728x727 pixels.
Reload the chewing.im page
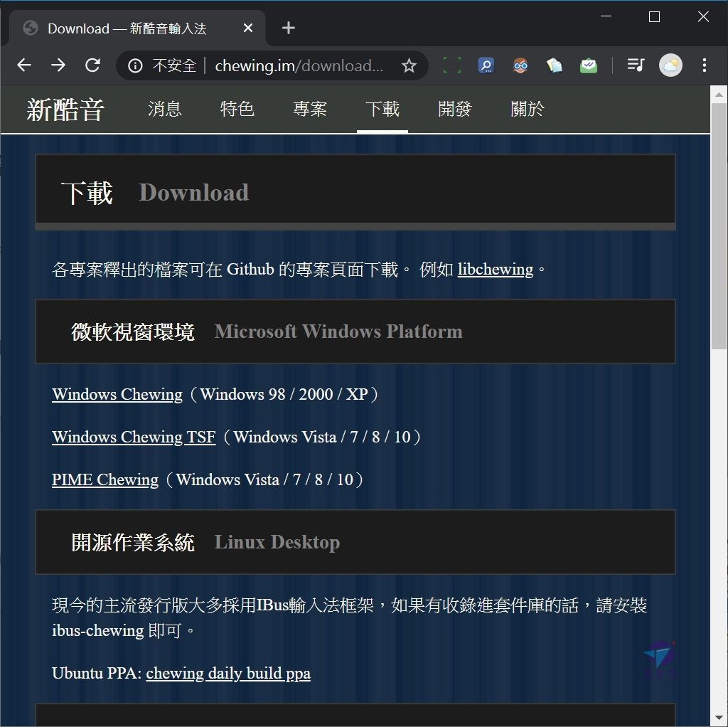tap(93, 65)
